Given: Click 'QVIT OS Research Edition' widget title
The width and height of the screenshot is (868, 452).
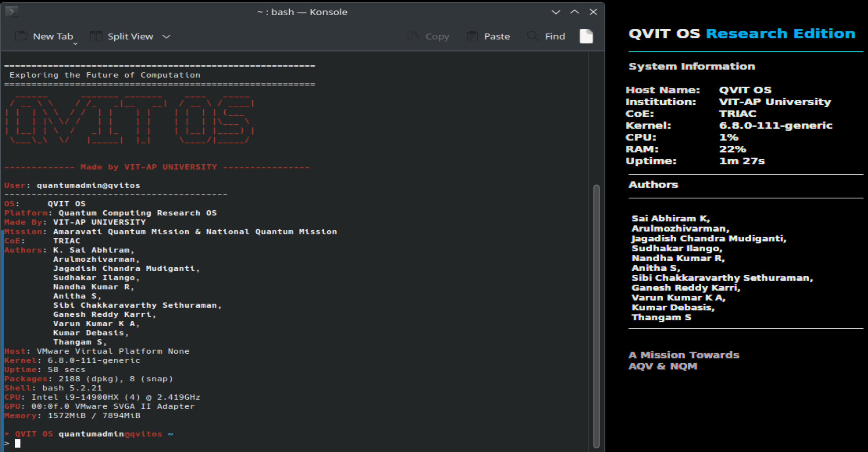Looking at the screenshot, I should [742, 34].
